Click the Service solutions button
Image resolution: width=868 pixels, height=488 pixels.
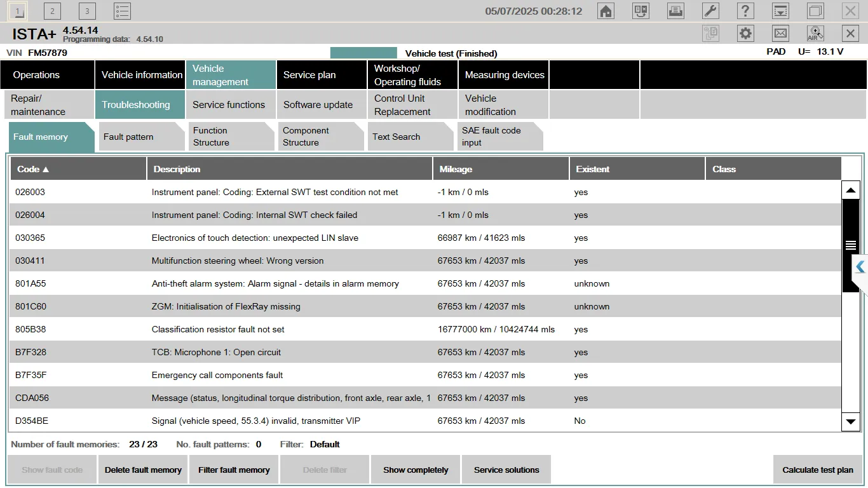pos(506,470)
